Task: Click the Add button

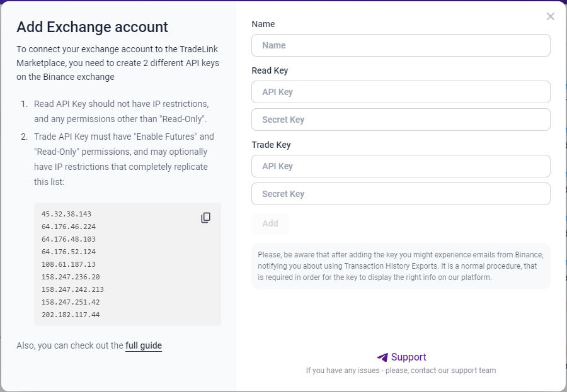Action: [x=270, y=223]
